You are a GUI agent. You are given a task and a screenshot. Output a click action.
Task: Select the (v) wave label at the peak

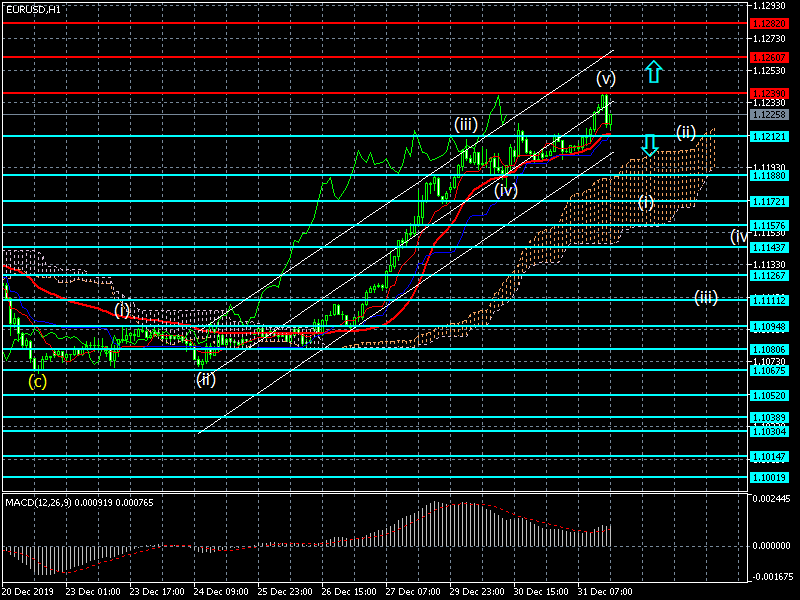pyautogui.click(x=606, y=78)
